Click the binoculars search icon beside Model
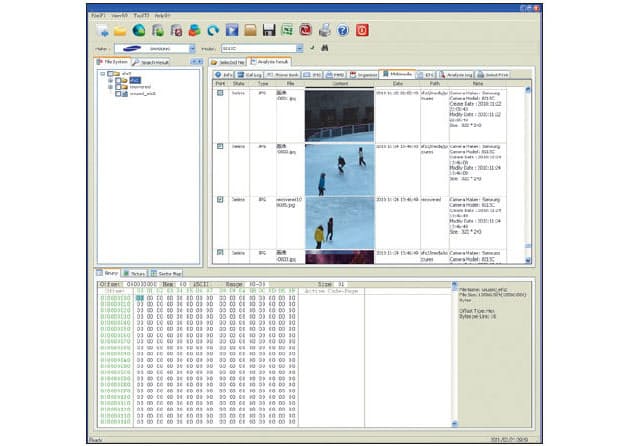 coord(323,47)
